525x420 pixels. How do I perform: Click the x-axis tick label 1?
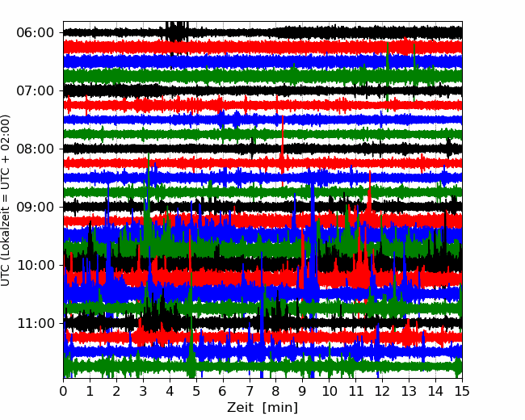[90, 391]
